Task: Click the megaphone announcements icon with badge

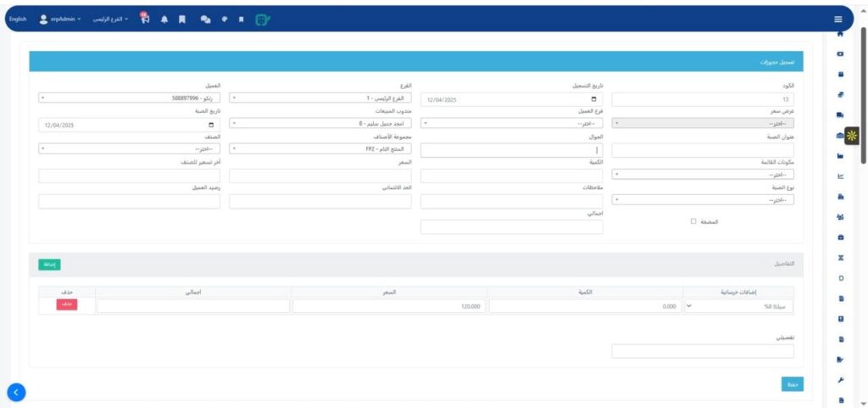Action: tap(145, 19)
